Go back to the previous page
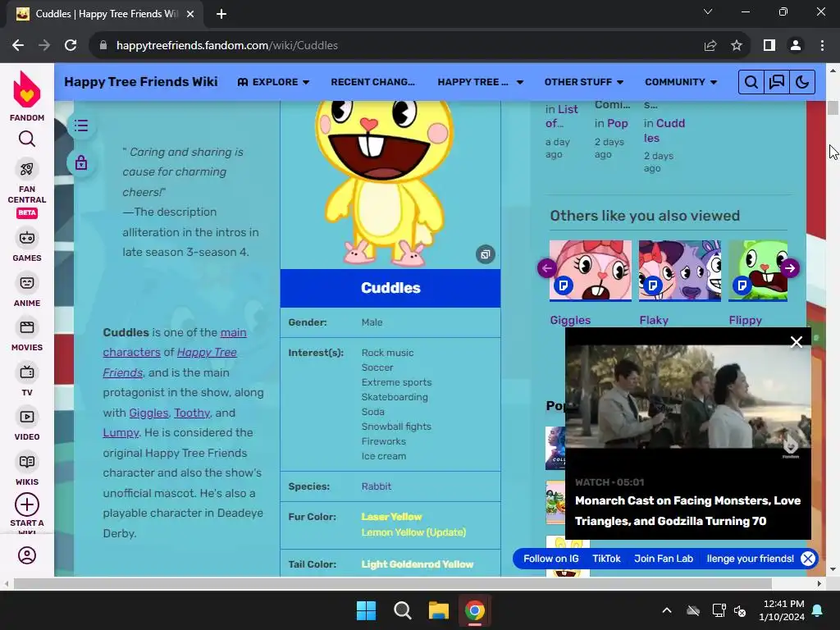The image size is (840, 630). (x=18, y=46)
